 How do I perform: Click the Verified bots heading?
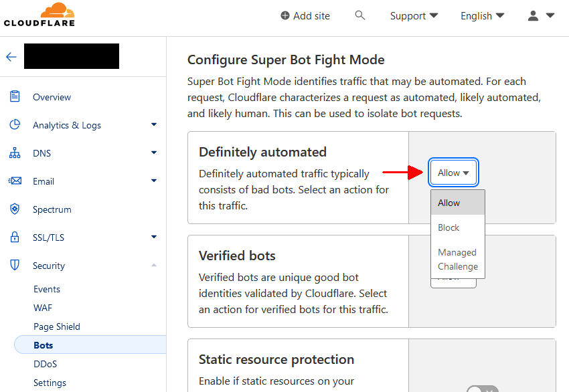click(x=237, y=256)
